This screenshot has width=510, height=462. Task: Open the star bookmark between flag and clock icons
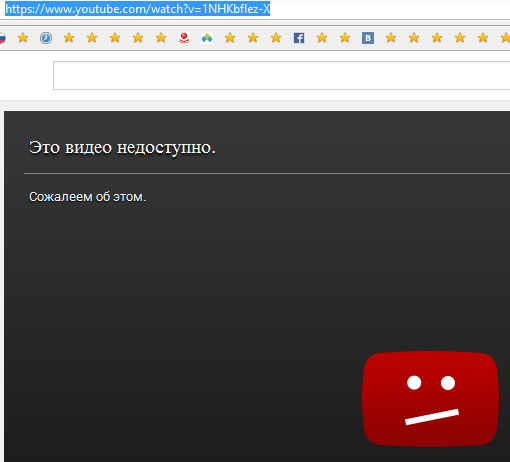(23, 38)
